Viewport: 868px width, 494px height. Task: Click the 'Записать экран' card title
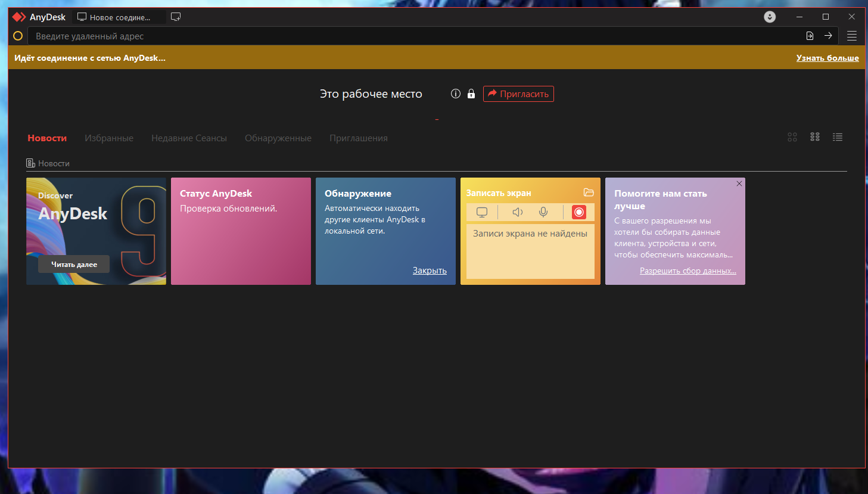point(499,193)
